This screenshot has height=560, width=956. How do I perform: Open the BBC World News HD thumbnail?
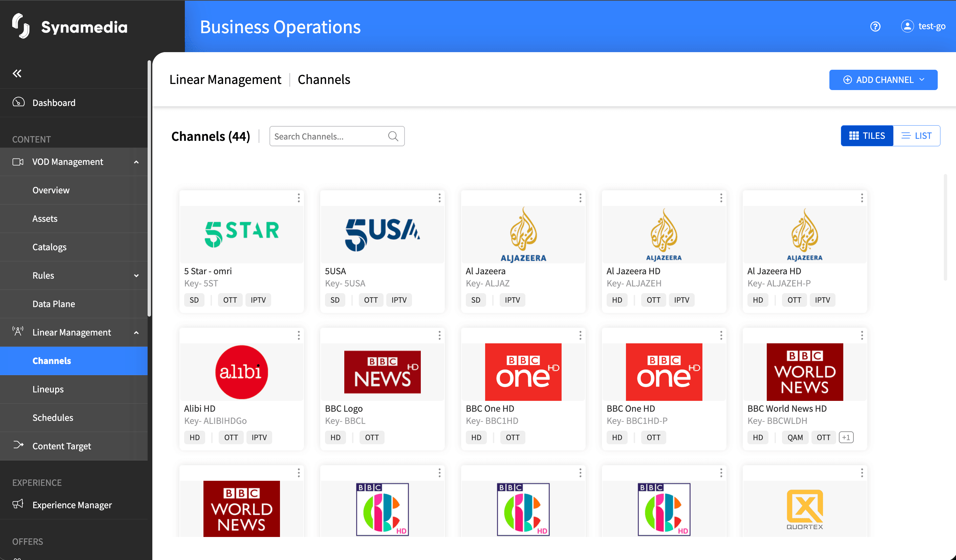pyautogui.click(x=805, y=372)
